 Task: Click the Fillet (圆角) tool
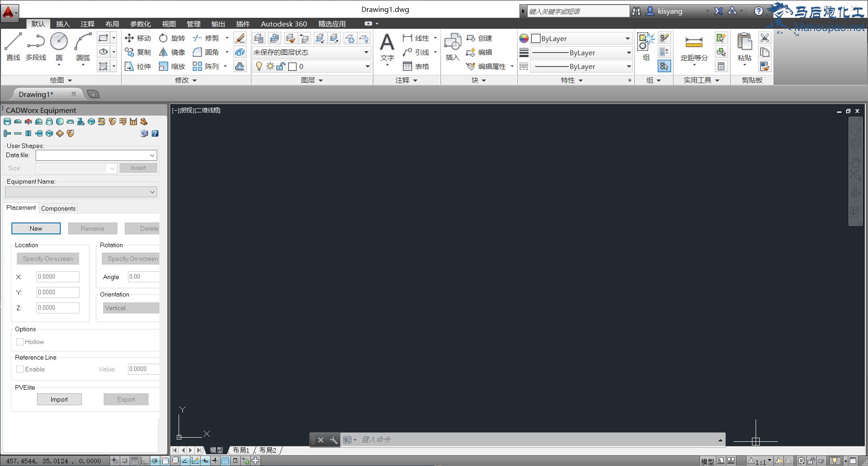coord(206,52)
